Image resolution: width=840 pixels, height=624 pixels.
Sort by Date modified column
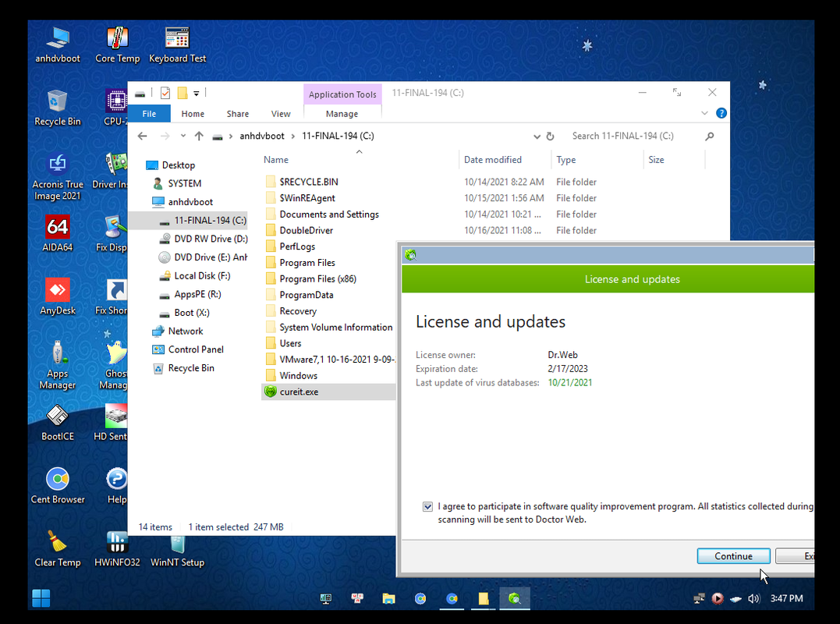(x=493, y=160)
